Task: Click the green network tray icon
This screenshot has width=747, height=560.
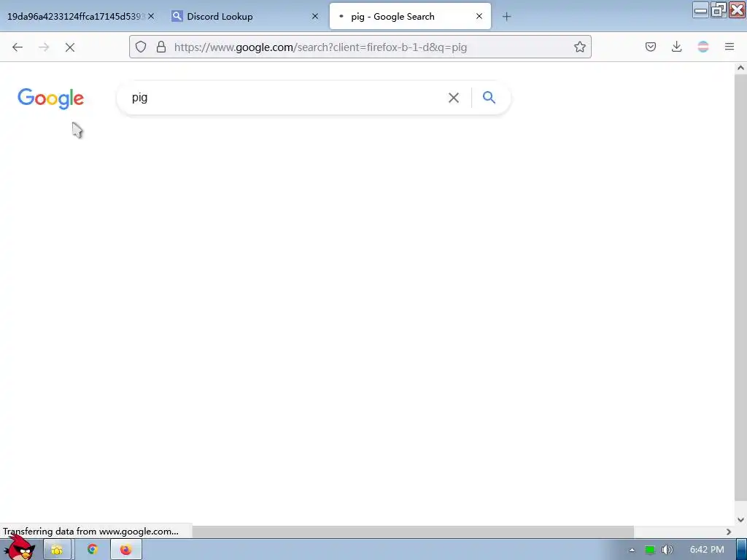Action: 649,550
